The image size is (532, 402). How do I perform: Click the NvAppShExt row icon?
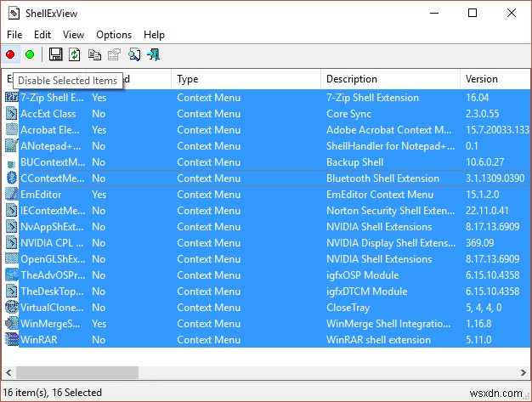pos(12,227)
